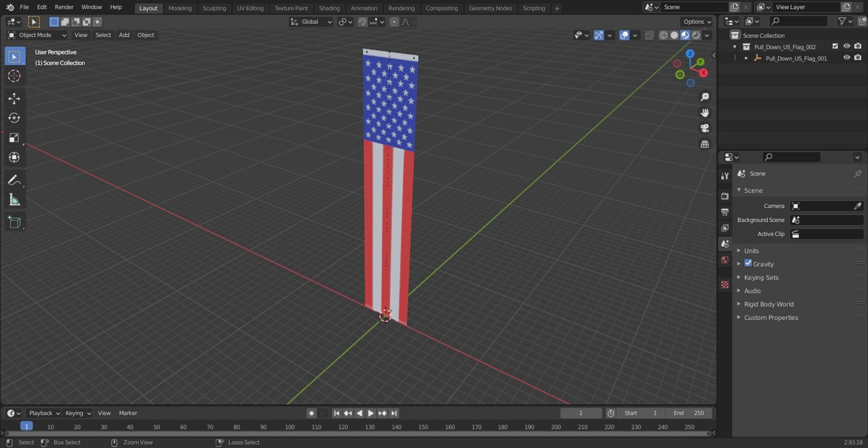Switch to the Geometry Nodes tab
The image size is (868, 448).
(490, 8)
